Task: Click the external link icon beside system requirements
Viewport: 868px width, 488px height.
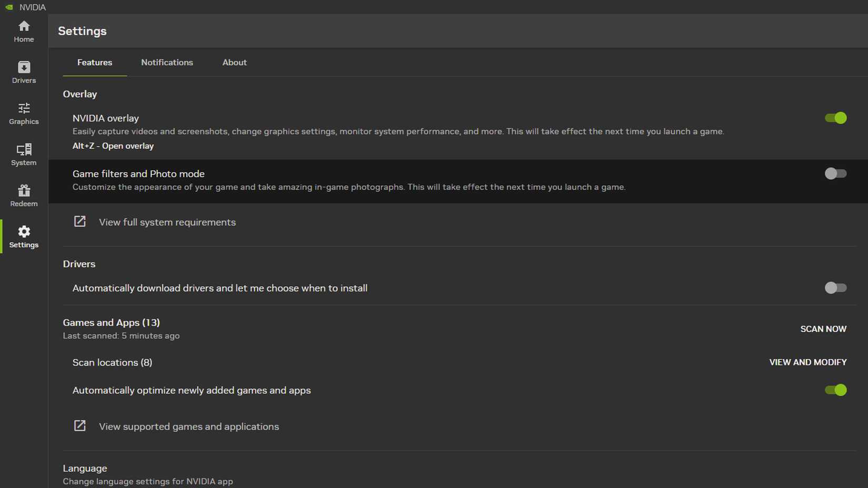Action: point(79,221)
